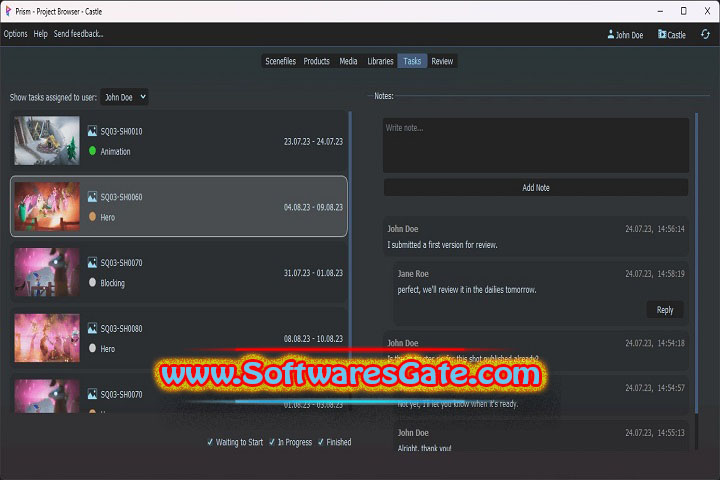Open the assigned user dropdown John Doe
Image resolution: width=720 pixels, height=480 pixels.
click(124, 97)
